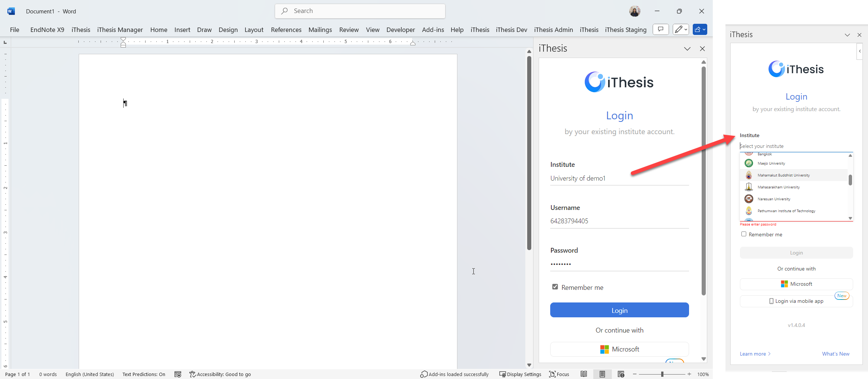The image size is (868, 379).
Task: Select Mahamakut Buddhist University
Action: pos(794,175)
